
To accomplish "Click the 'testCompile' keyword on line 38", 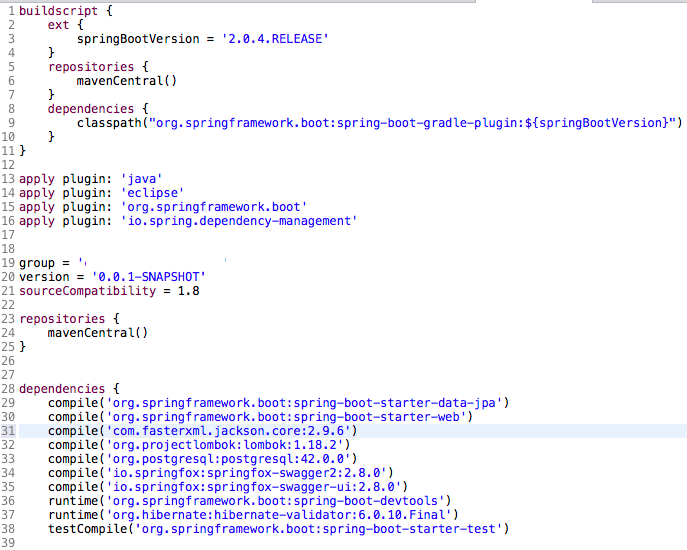I will (88, 529).
